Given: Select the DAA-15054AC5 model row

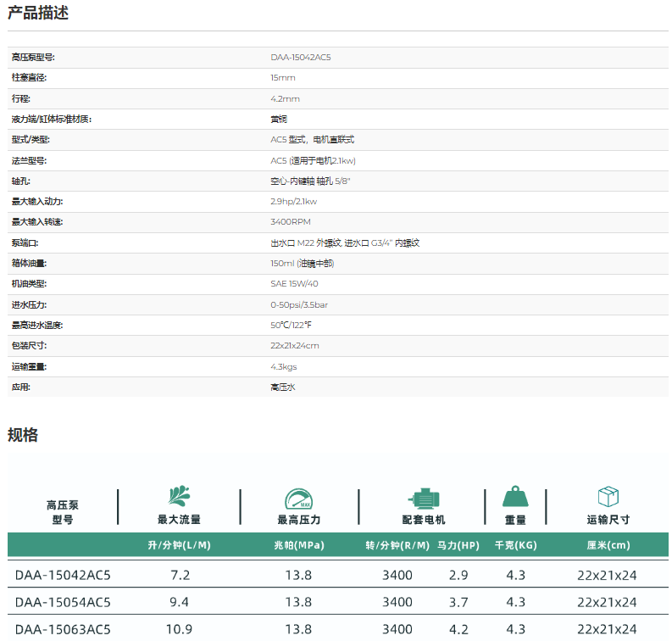Looking at the screenshot, I should pyautogui.click(x=63, y=602).
